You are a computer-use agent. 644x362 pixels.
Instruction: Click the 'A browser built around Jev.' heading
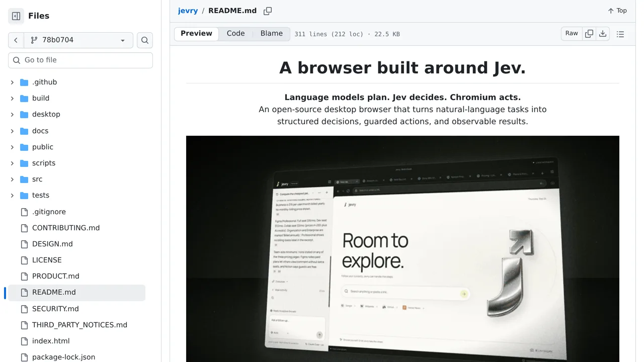(x=403, y=68)
